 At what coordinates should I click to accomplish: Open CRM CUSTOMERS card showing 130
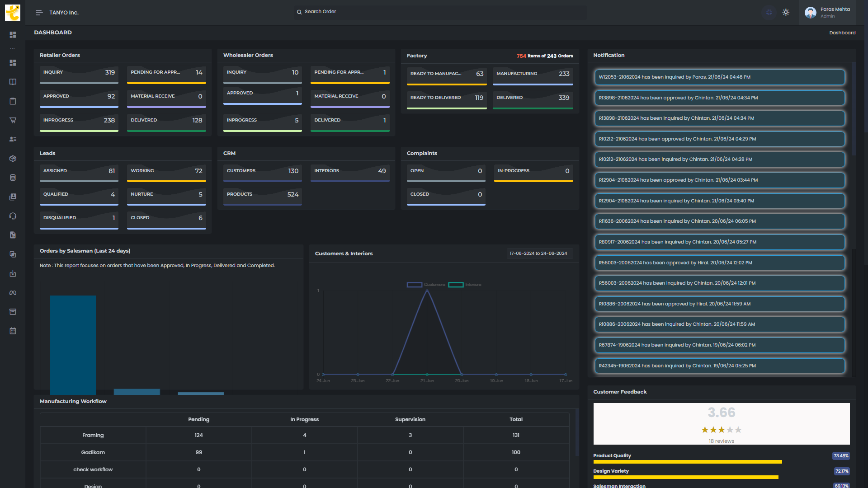[x=263, y=173]
